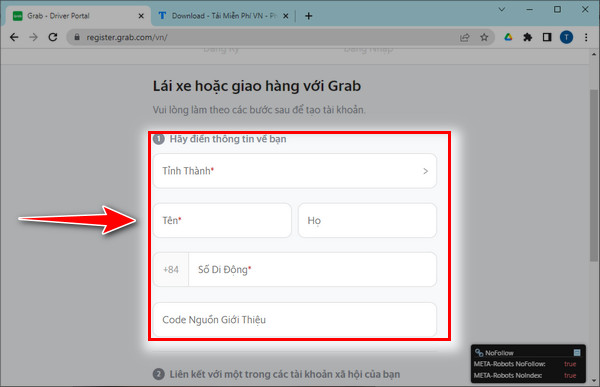Maximize the browser window
This screenshot has height=387, width=600.
coord(557,10)
